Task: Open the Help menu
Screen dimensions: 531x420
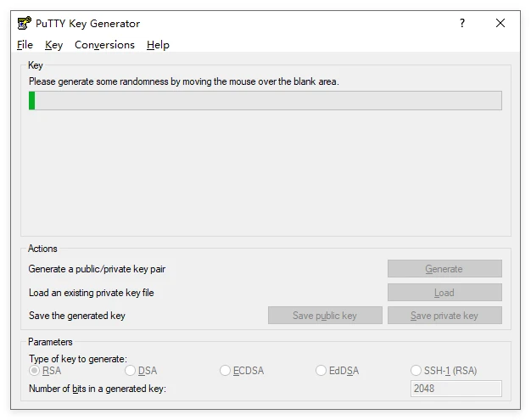Action: coord(158,45)
